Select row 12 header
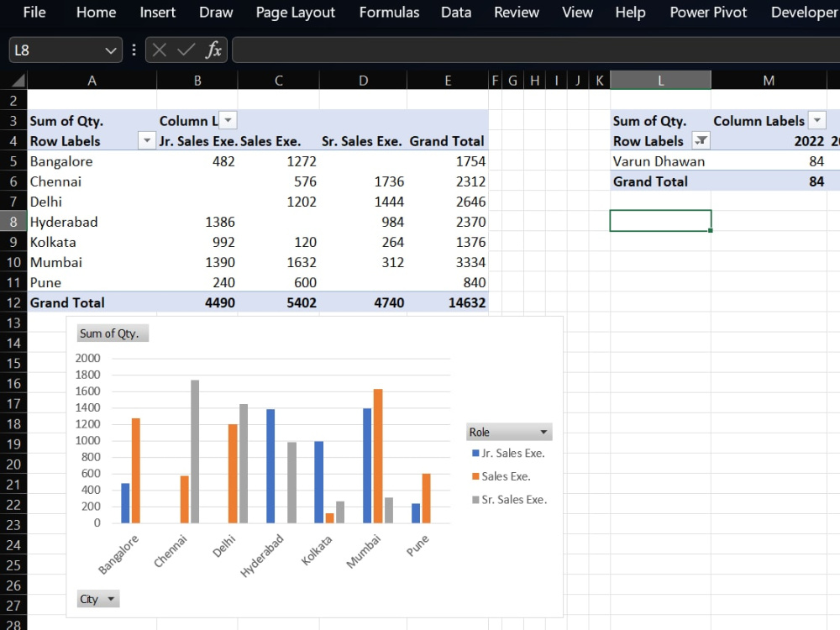Image resolution: width=840 pixels, height=630 pixels. pyautogui.click(x=13, y=302)
